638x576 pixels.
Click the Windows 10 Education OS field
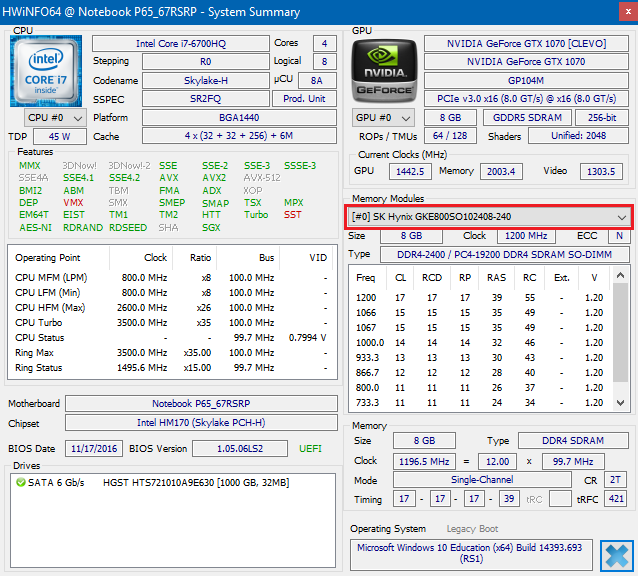pyautogui.click(x=471, y=554)
